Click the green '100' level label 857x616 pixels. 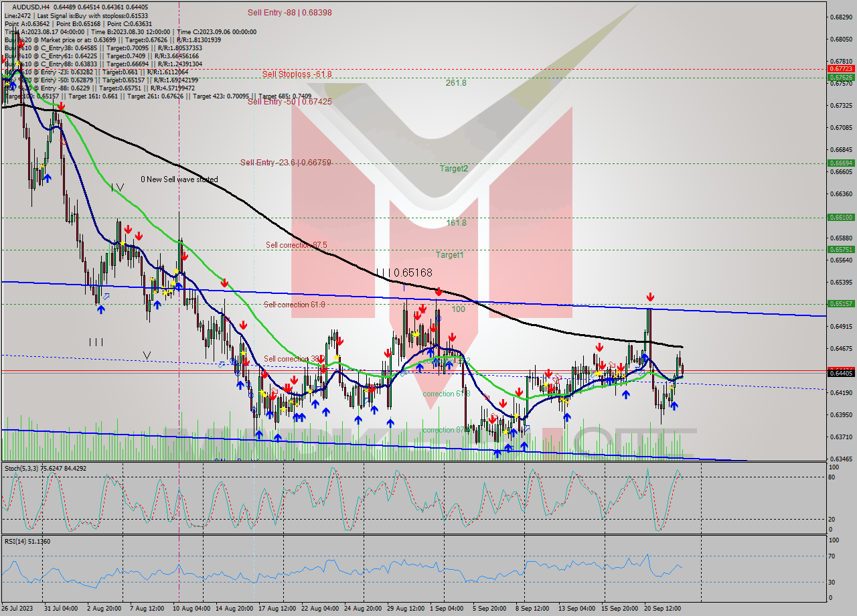(x=458, y=309)
